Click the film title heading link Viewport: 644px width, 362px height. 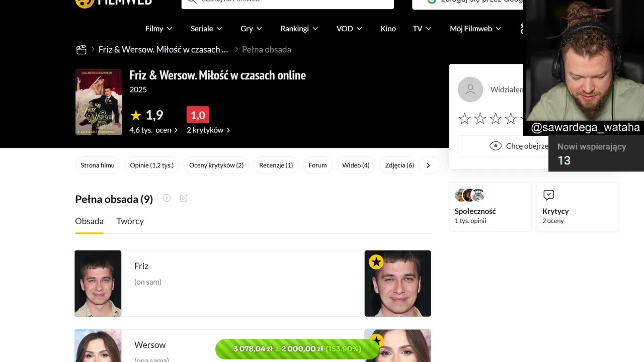pyautogui.click(x=217, y=75)
